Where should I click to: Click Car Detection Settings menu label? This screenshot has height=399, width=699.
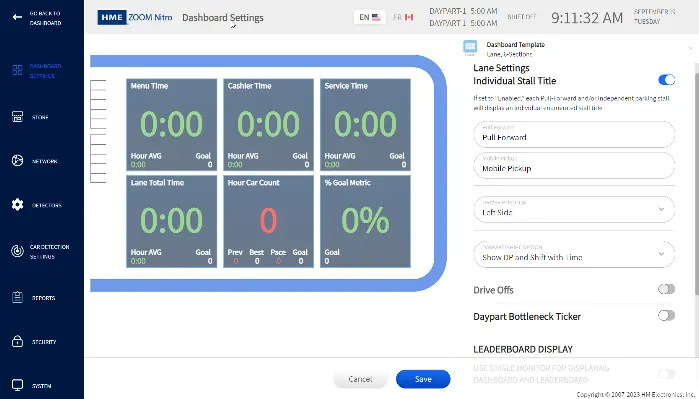(49, 252)
